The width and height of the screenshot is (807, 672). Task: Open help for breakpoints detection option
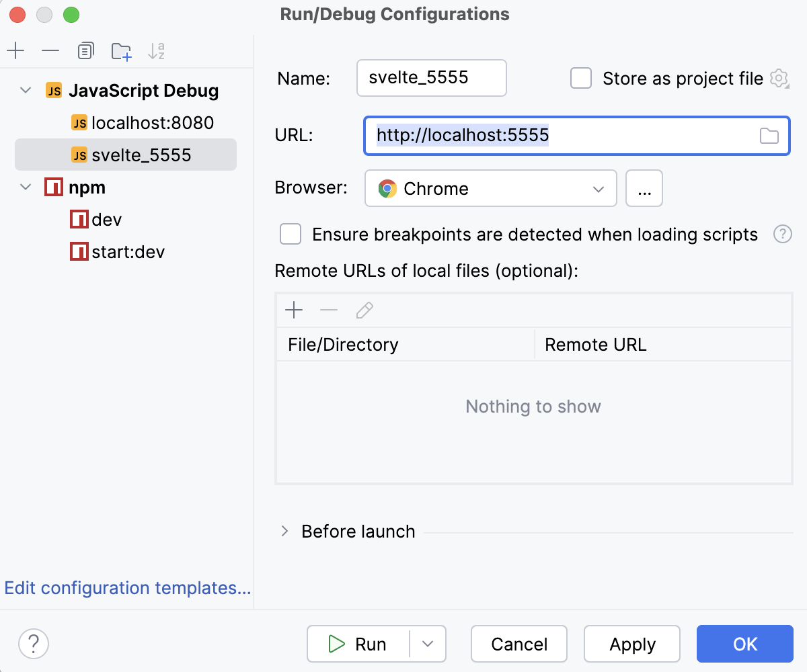(x=782, y=234)
